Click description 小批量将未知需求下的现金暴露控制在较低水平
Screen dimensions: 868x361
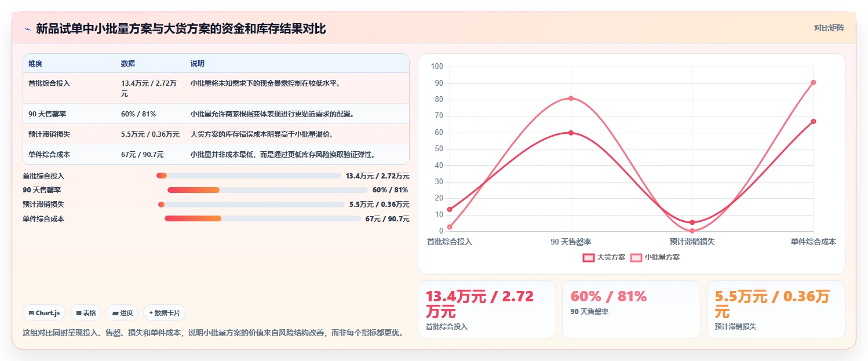tap(265, 83)
